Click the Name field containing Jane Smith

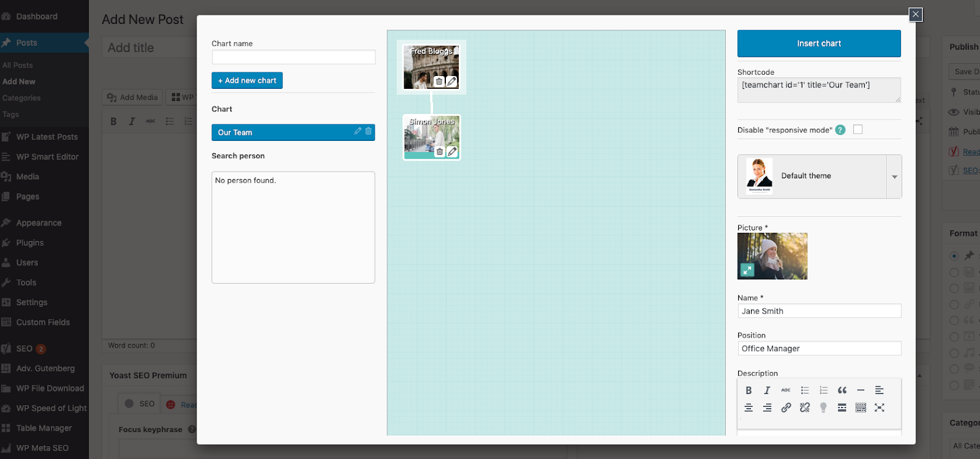click(820, 311)
